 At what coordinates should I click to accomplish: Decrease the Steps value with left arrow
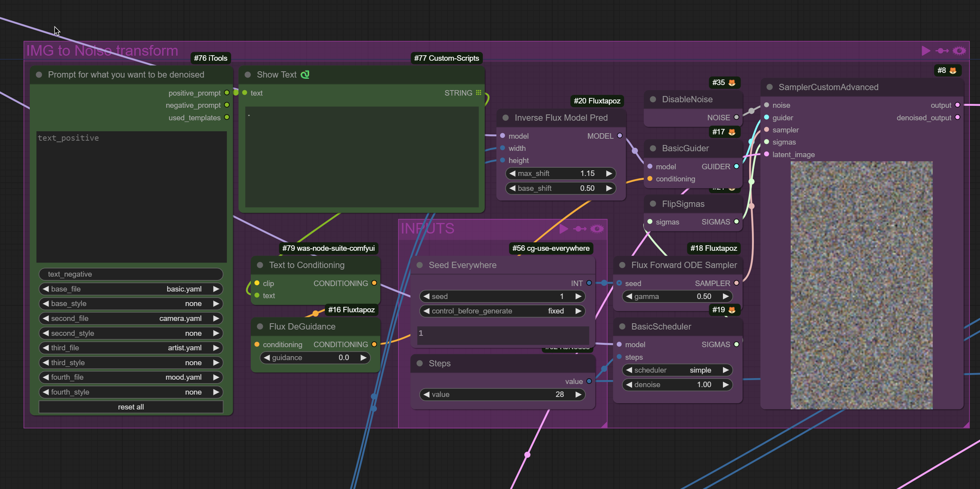[427, 395]
